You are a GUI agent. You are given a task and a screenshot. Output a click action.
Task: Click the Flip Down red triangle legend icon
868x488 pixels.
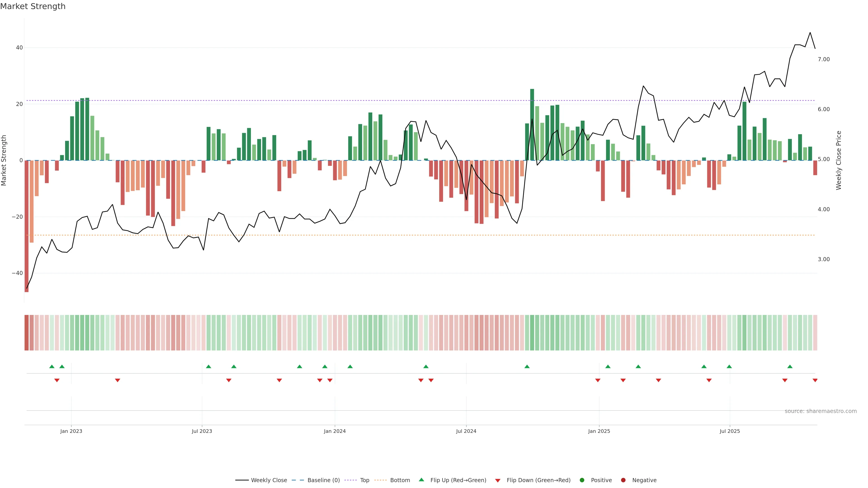tap(498, 481)
